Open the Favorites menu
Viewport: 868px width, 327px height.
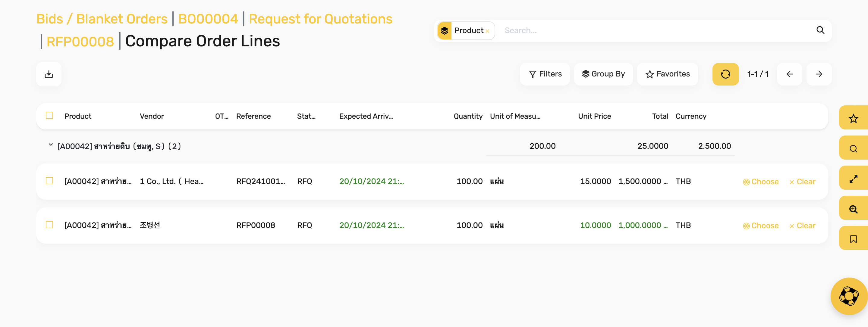click(668, 74)
